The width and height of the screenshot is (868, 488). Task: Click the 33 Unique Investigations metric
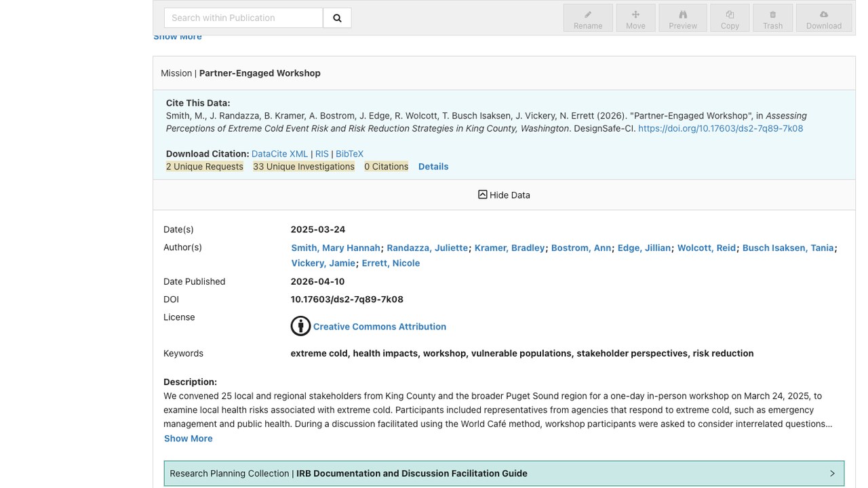click(x=304, y=167)
